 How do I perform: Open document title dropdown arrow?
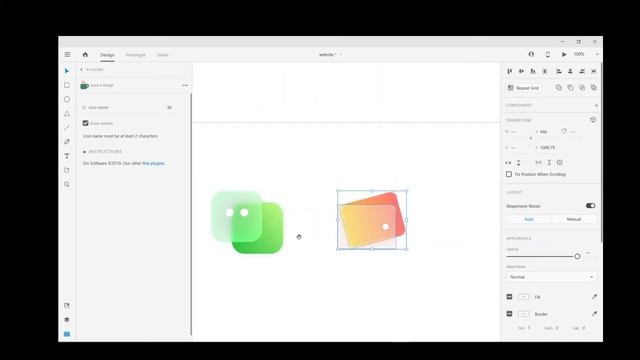pos(341,54)
